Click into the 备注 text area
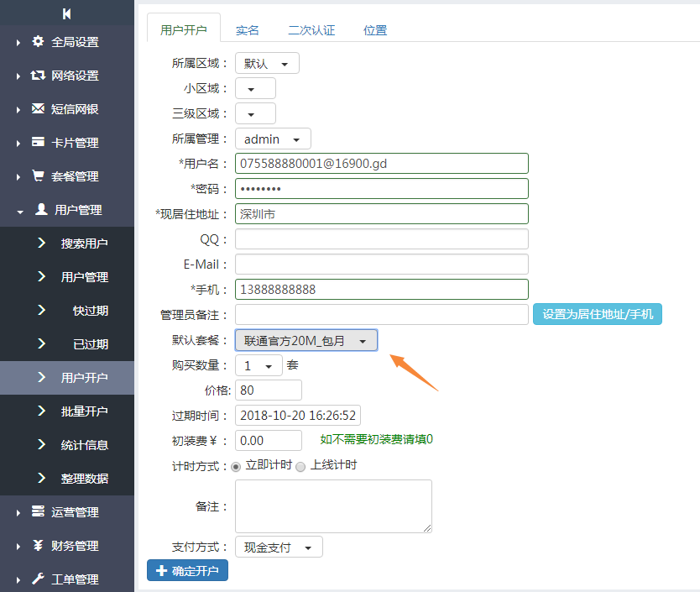 tap(333, 506)
